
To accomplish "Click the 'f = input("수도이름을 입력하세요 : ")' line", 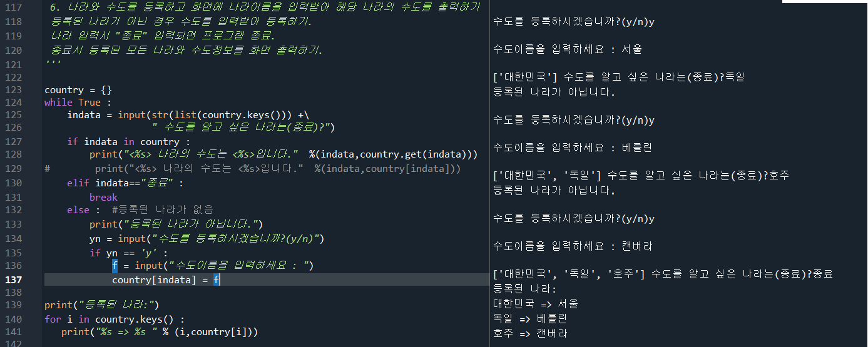I will click(213, 266).
